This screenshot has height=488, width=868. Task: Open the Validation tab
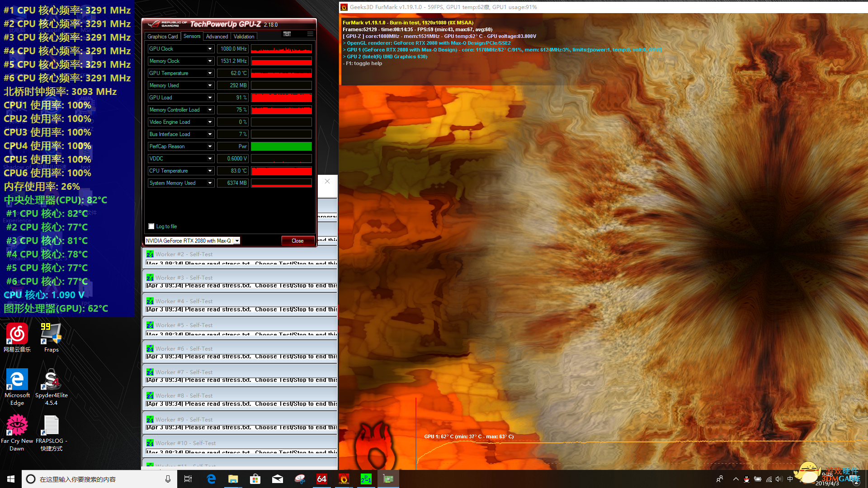(x=244, y=37)
